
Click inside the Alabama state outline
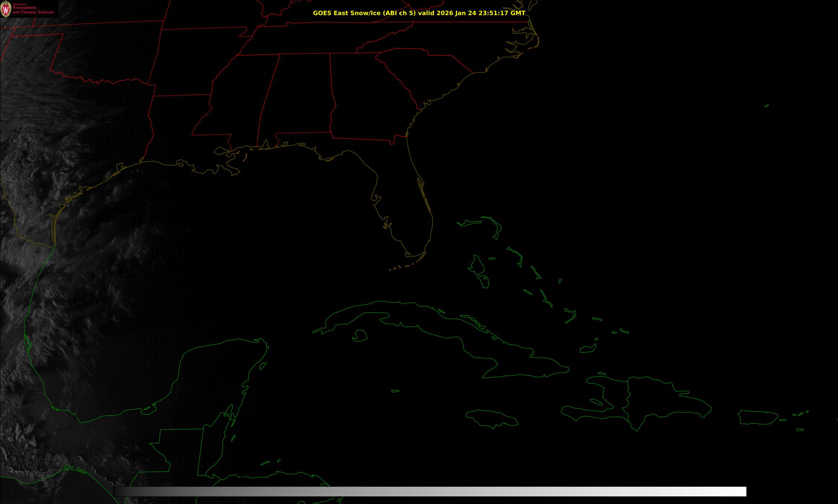pyautogui.click(x=299, y=97)
